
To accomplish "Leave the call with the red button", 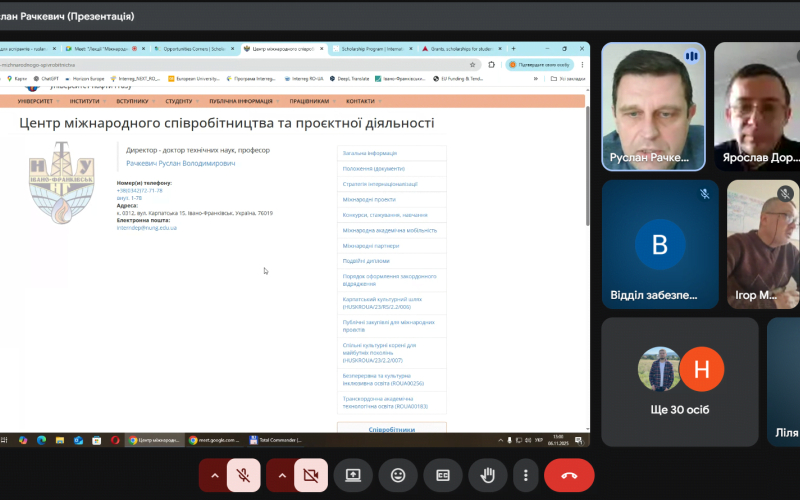I will (569, 475).
